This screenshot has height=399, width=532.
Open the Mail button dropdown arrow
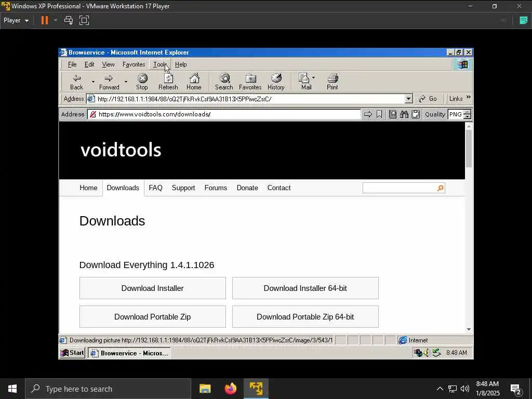(x=313, y=78)
